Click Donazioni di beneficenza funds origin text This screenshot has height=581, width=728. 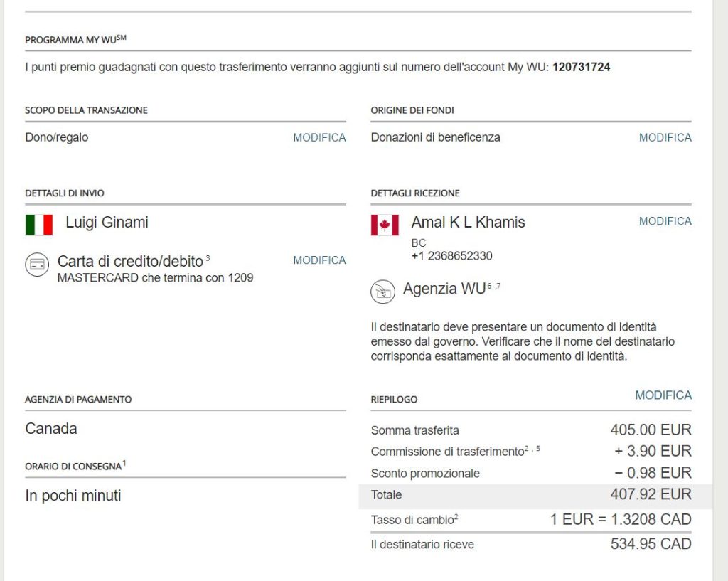tap(435, 137)
